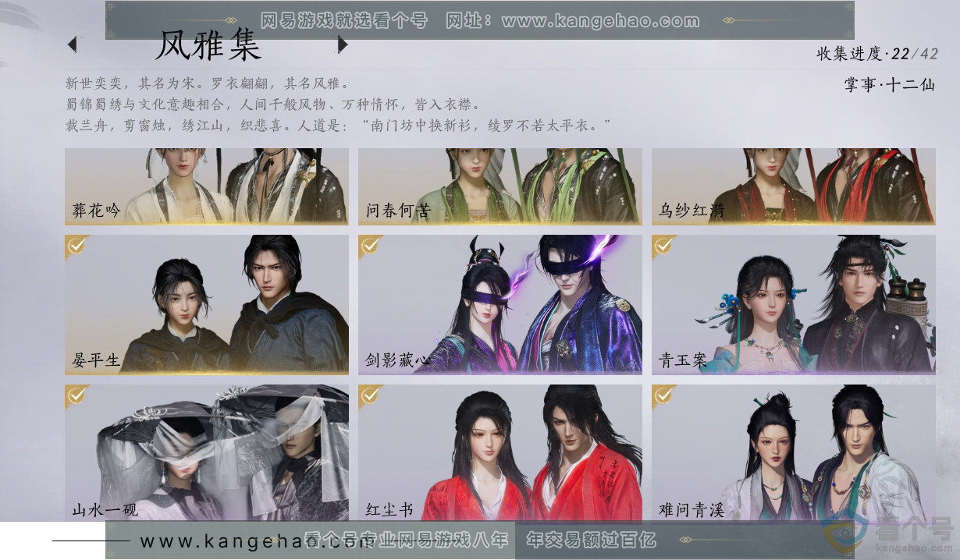Screen dimensions: 960x560
Task: Click the description line starting with 蜀锦蜀绣
Action: coord(273,105)
